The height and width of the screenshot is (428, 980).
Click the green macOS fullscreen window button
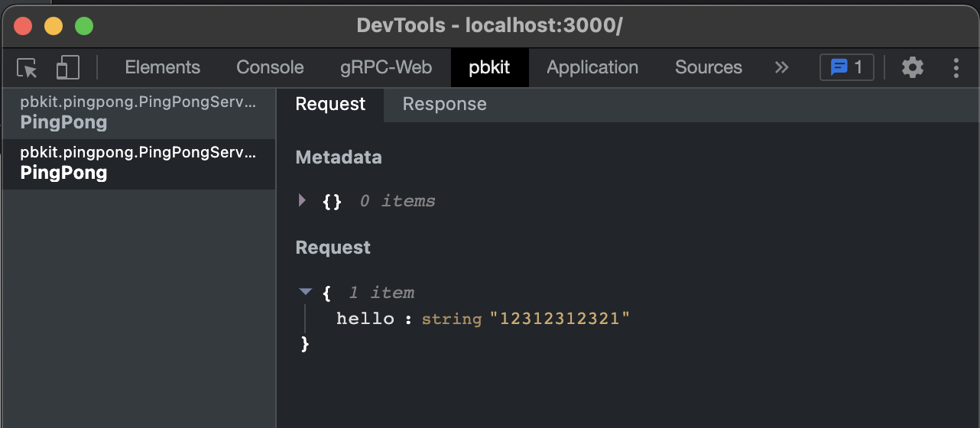coord(84,26)
